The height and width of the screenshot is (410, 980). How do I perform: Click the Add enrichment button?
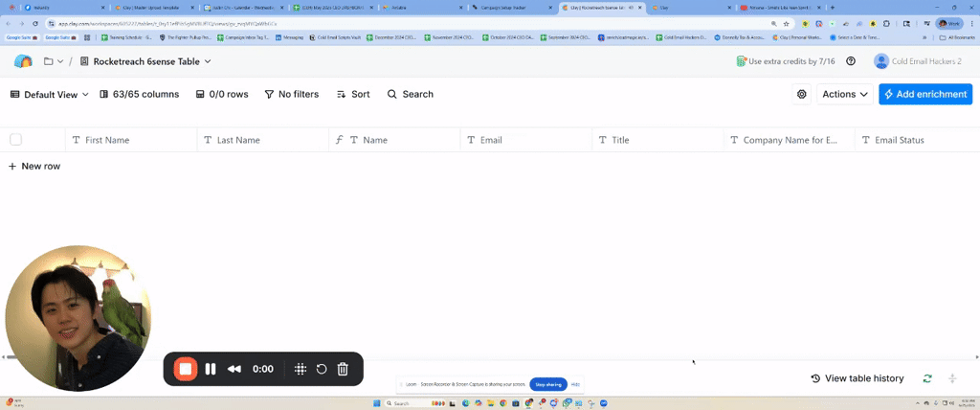(x=924, y=94)
